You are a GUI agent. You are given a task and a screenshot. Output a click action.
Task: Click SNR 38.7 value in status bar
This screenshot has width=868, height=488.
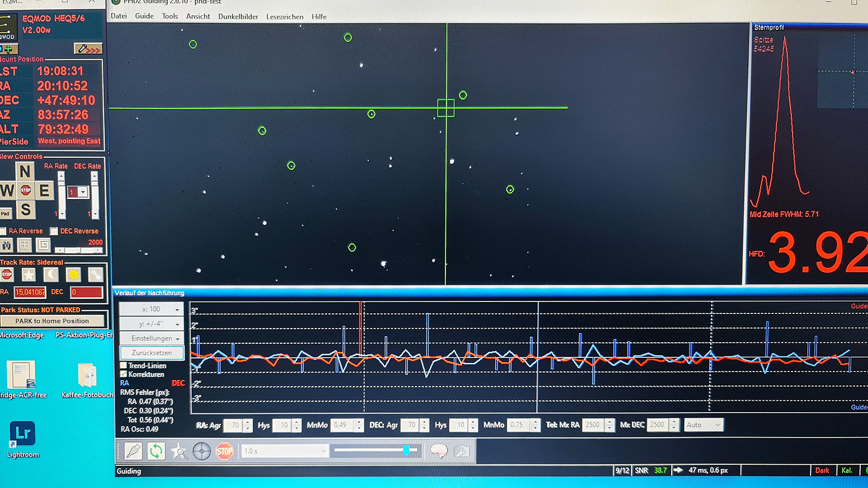point(660,471)
